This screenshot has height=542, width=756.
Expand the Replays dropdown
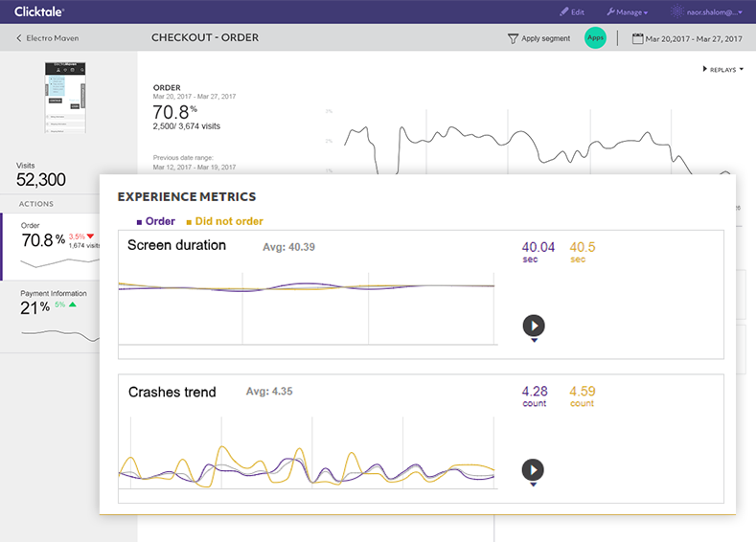pyautogui.click(x=722, y=69)
